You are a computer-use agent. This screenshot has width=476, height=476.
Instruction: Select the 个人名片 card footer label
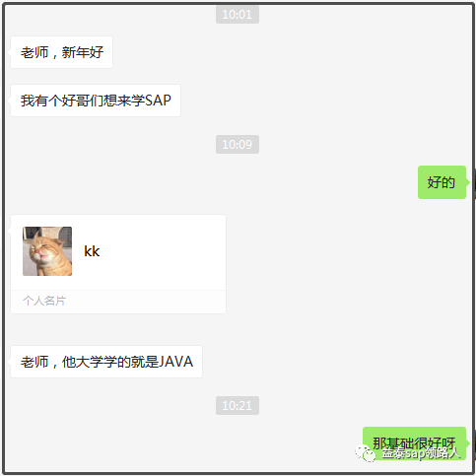44,301
